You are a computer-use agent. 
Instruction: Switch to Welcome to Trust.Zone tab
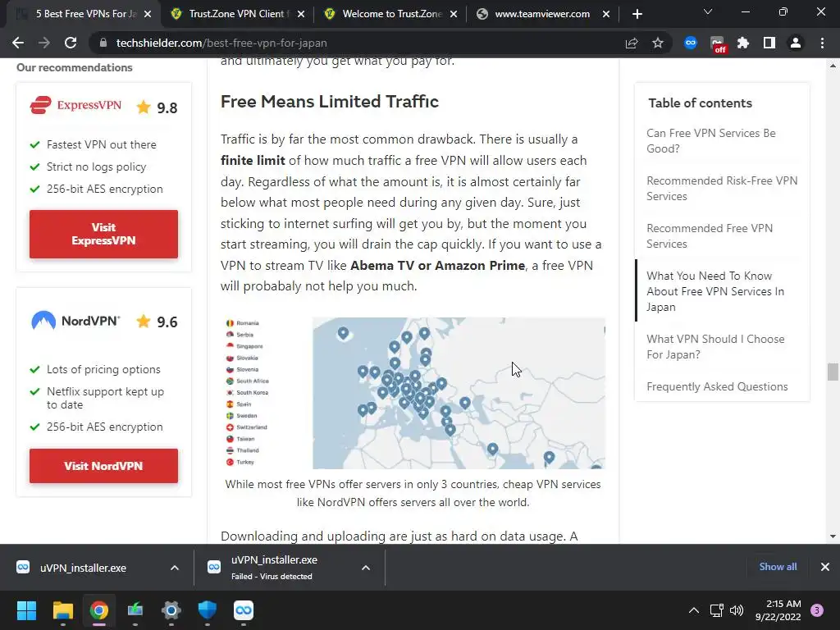pyautogui.click(x=391, y=14)
